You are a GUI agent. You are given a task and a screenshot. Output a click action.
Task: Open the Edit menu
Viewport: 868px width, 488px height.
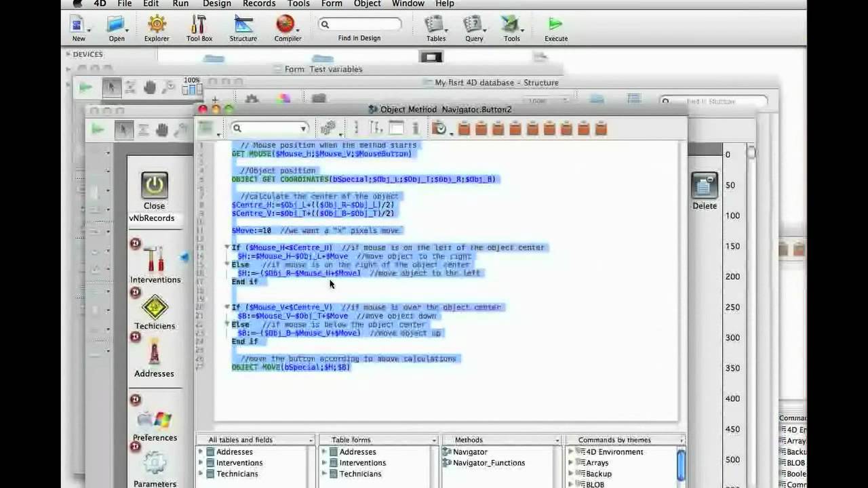pos(151,4)
